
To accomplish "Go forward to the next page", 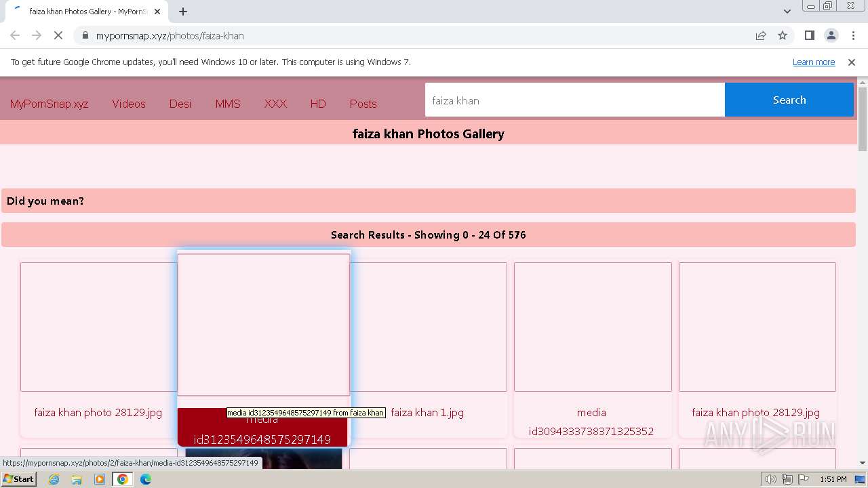I will tap(37, 35).
